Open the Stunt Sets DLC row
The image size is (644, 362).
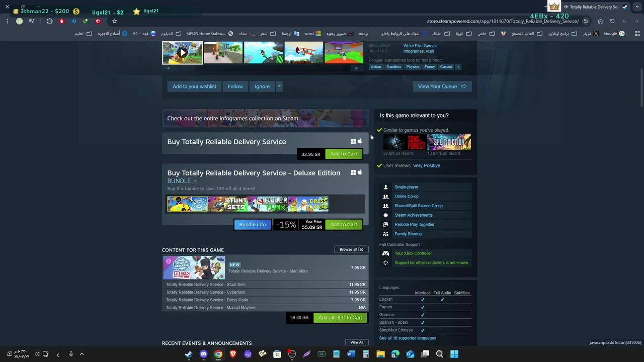[265, 285]
